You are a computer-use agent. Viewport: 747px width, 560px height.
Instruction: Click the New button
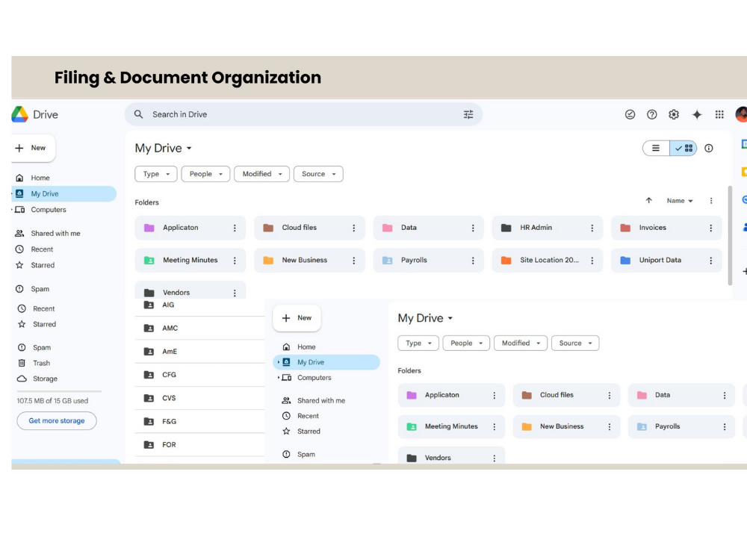pos(32,148)
